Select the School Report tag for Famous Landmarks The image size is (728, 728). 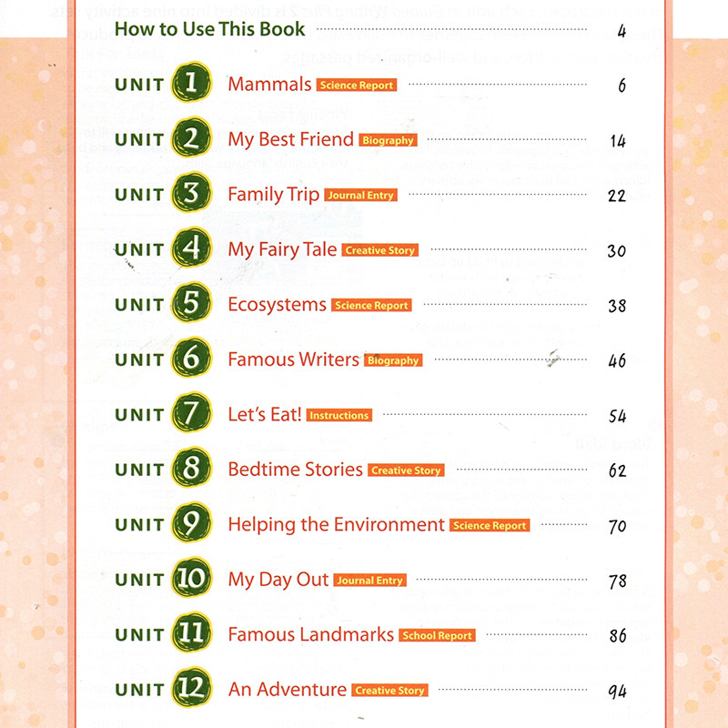click(437, 636)
